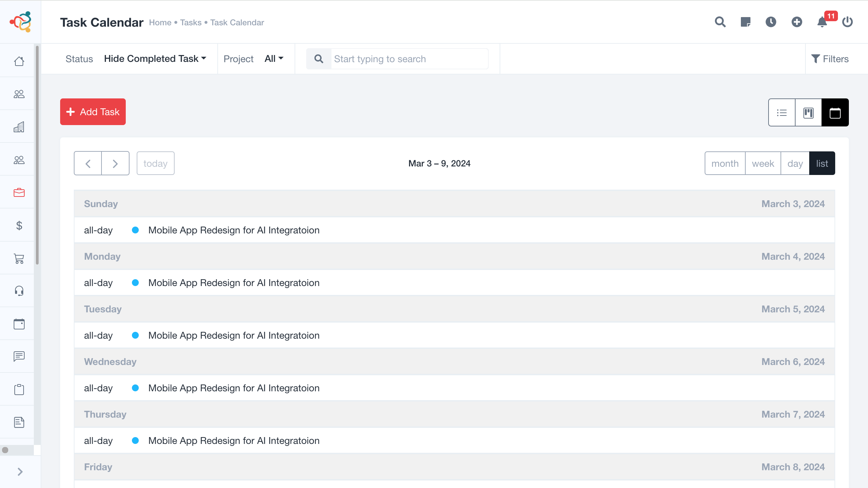This screenshot has width=868, height=488.
Task: Open the dollar sign finance sidebar icon
Action: [19, 226]
